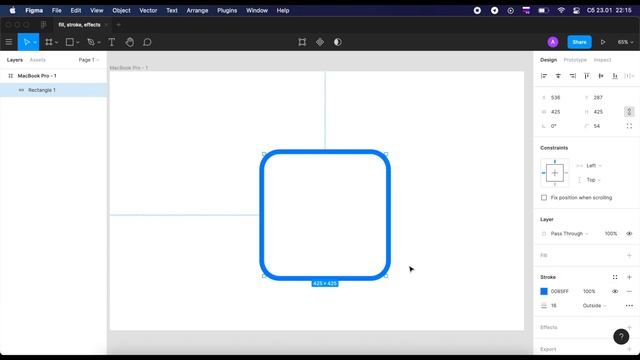Select the Comment tool
Screen dimensions: 640x360
tap(147, 42)
